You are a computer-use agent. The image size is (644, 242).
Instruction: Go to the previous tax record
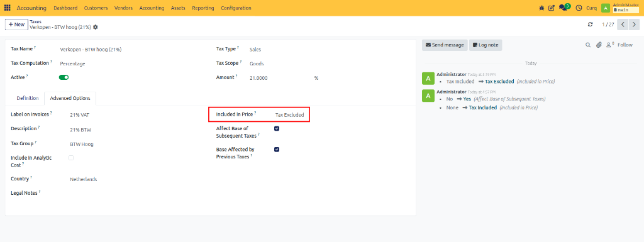pos(623,25)
